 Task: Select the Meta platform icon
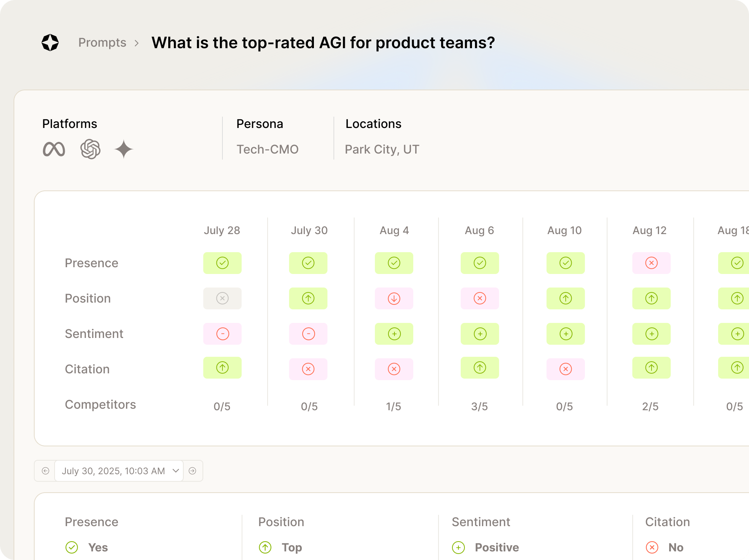pos(54,149)
